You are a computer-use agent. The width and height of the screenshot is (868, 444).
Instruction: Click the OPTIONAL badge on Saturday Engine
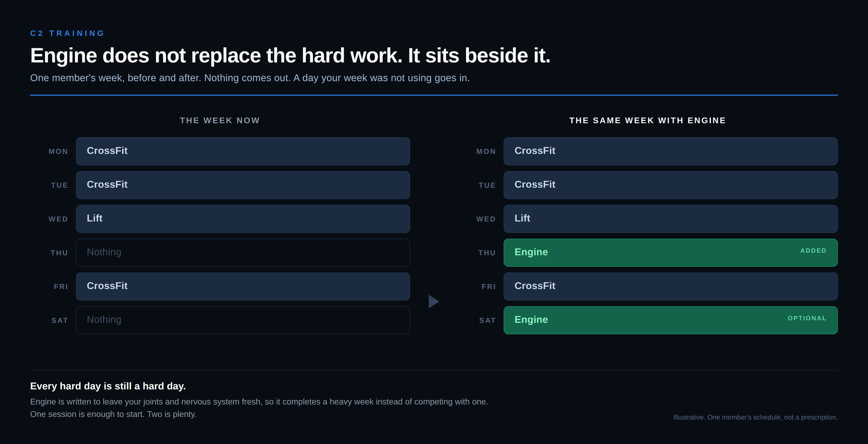click(x=807, y=318)
